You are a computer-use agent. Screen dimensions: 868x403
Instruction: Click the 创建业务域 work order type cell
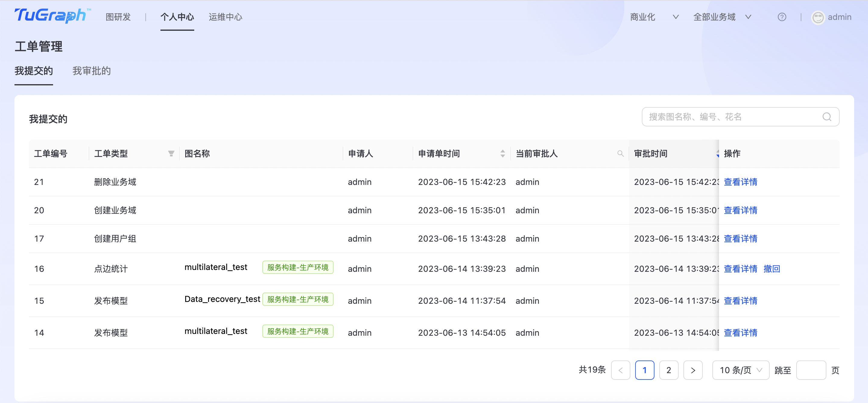115,210
